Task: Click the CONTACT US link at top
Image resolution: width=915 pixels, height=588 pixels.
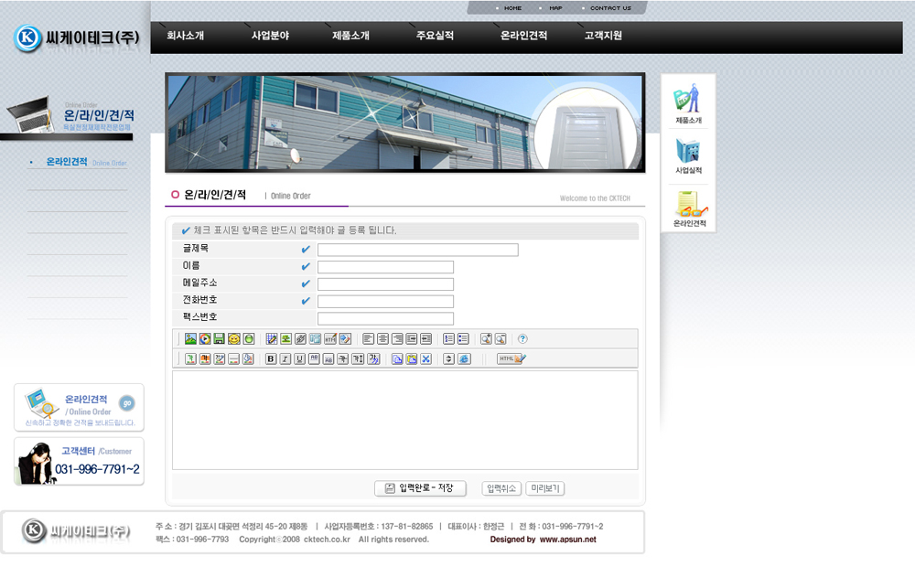Action: point(610,8)
